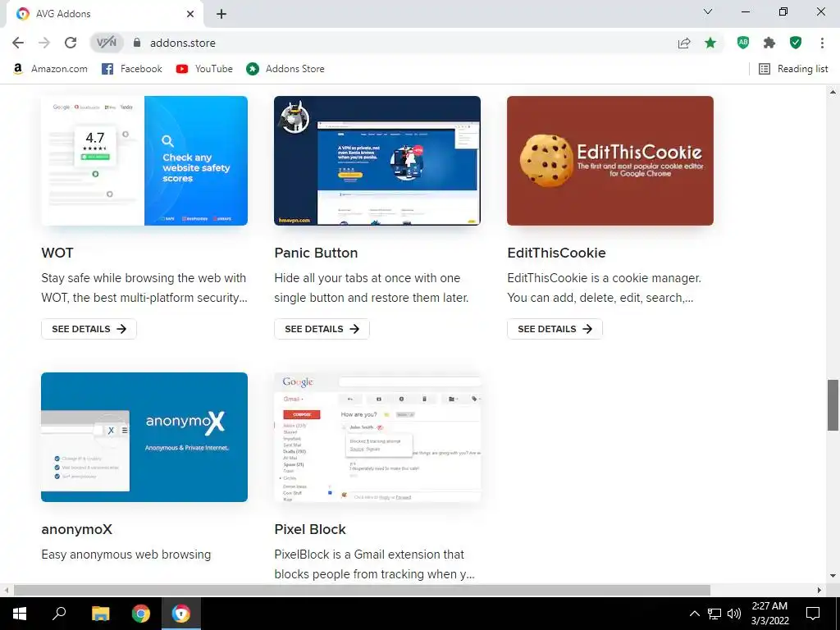Click the WOT title text
The width and height of the screenshot is (840, 630).
point(57,253)
